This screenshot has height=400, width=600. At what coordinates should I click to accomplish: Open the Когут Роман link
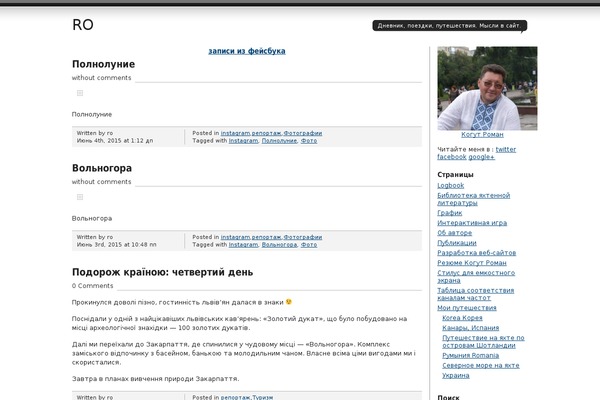pyautogui.click(x=482, y=135)
